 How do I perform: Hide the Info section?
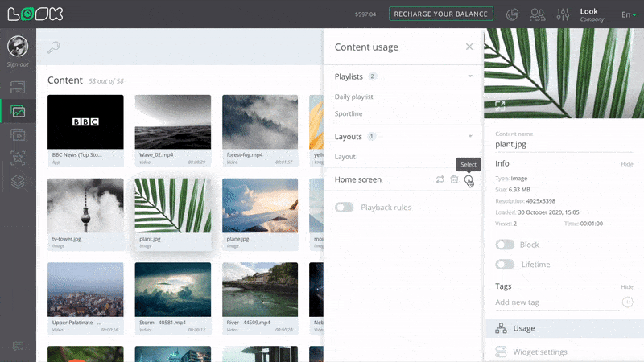click(x=627, y=164)
